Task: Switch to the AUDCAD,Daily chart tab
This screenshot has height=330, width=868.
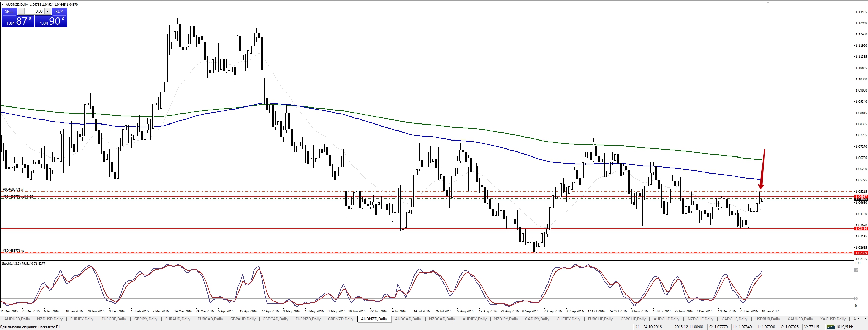Action: (x=408, y=319)
